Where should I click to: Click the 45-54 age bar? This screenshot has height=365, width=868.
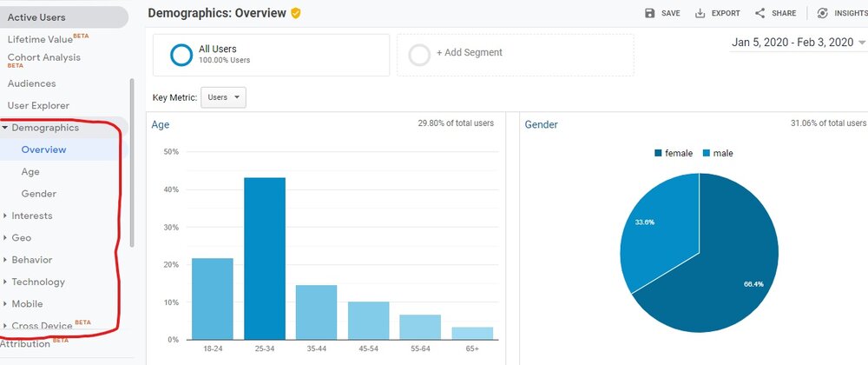pos(368,321)
